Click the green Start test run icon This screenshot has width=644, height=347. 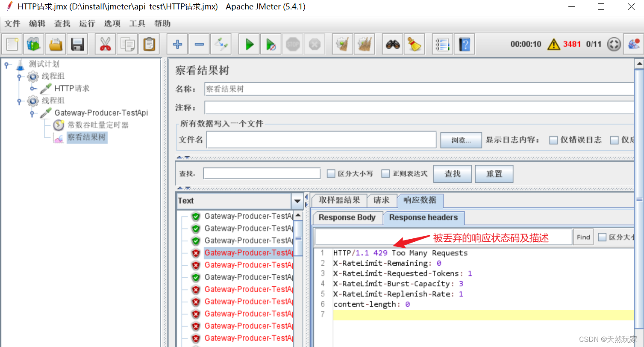(250, 44)
